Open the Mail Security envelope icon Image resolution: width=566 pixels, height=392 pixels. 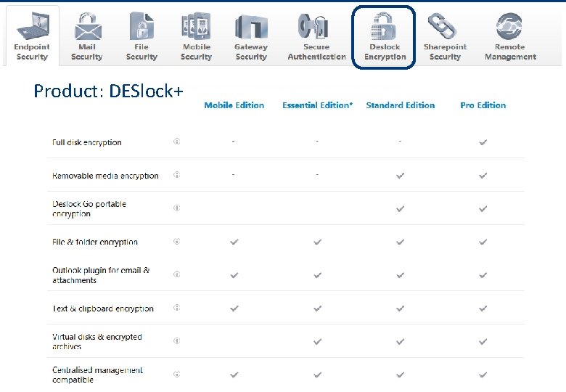tap(86, 28)
